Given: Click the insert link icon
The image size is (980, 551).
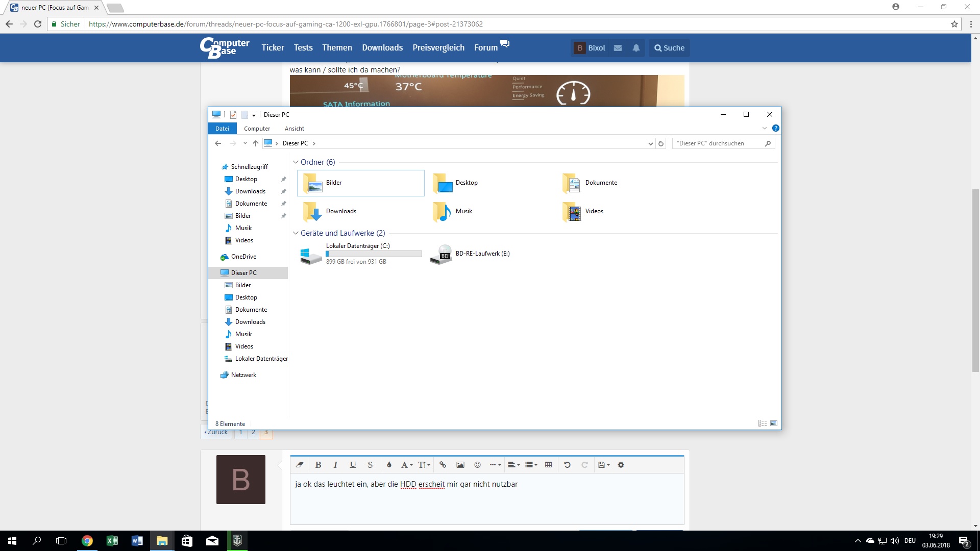Looking at the screenshot, I should [443, 465].
